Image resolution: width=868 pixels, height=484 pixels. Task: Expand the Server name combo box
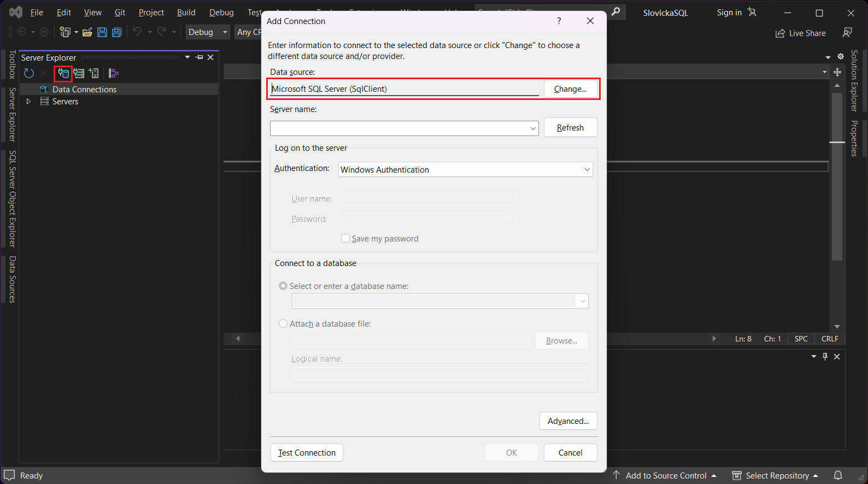tap(532, 128)
